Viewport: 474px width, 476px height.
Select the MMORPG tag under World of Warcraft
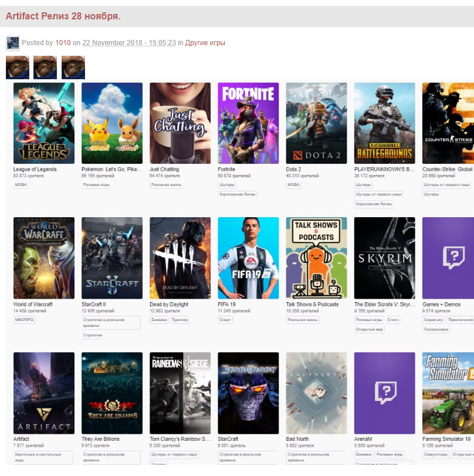tap(24, 320)
